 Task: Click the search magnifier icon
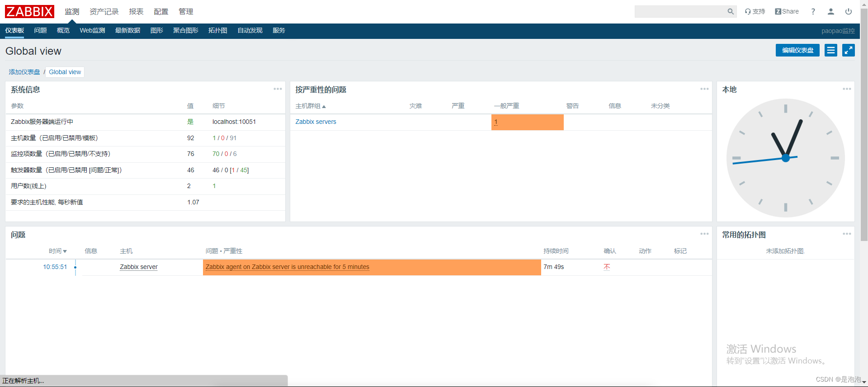tap(731, 12)
